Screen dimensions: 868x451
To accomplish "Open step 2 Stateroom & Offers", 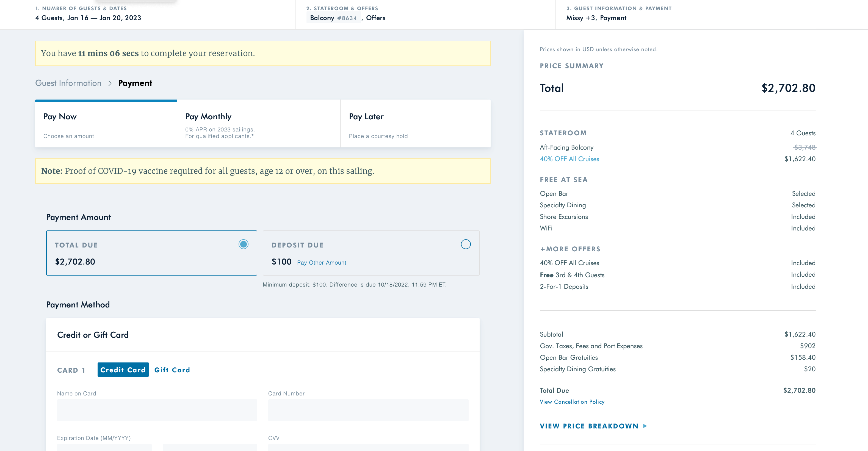I will coord(346,13).
